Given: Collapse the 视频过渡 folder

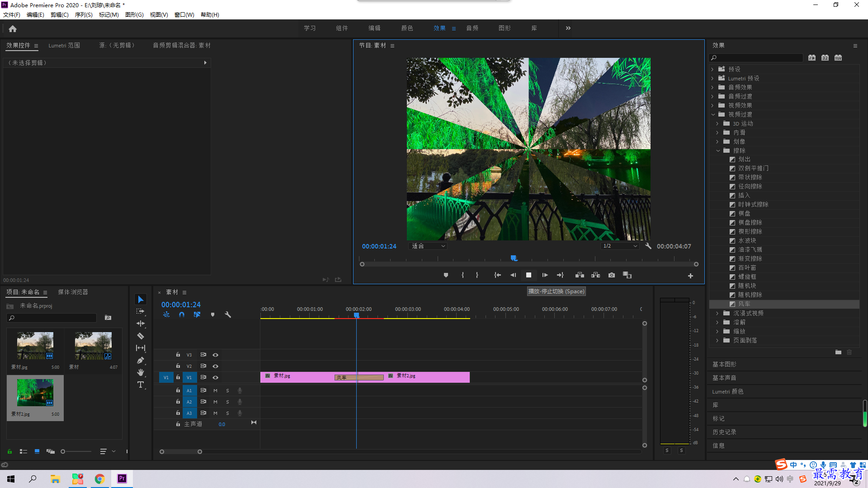Looking at the screenshot, I should point(713,114).
